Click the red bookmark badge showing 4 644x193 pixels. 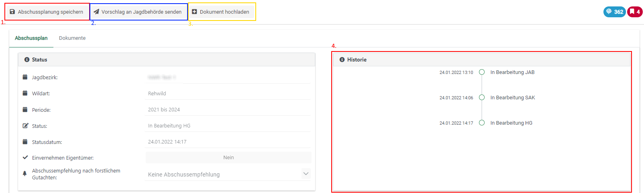(635, 12)
